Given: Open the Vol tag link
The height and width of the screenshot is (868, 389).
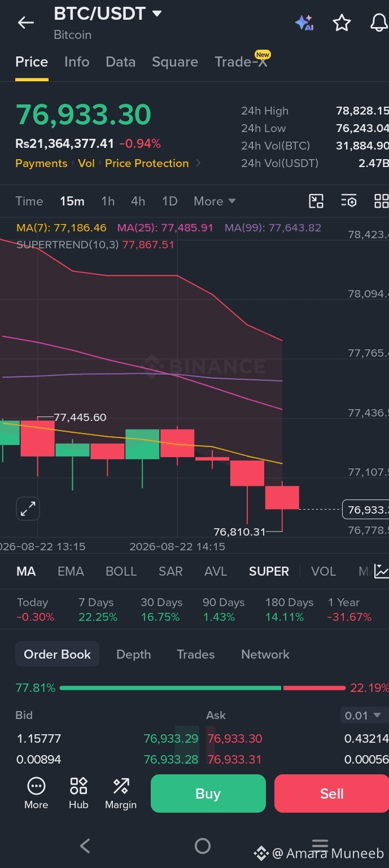Looking at the screenshot, I should (86, 163).
